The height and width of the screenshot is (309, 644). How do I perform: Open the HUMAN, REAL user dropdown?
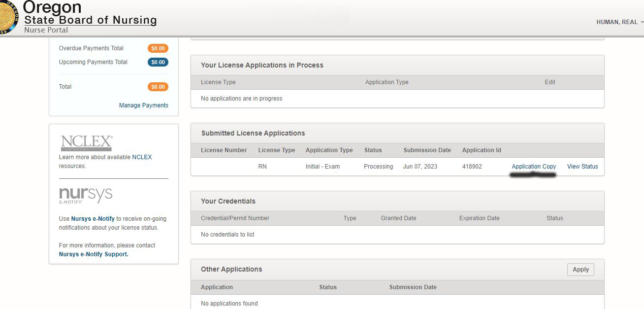click(619, 22)
